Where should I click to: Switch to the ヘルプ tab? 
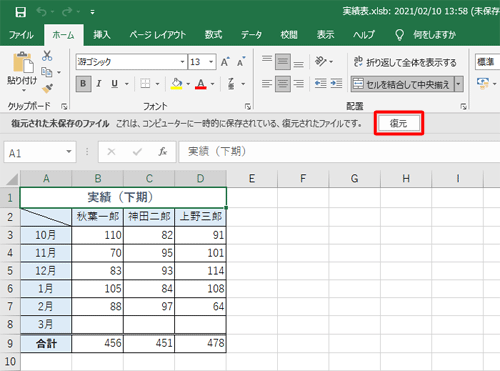click(364, 35)
